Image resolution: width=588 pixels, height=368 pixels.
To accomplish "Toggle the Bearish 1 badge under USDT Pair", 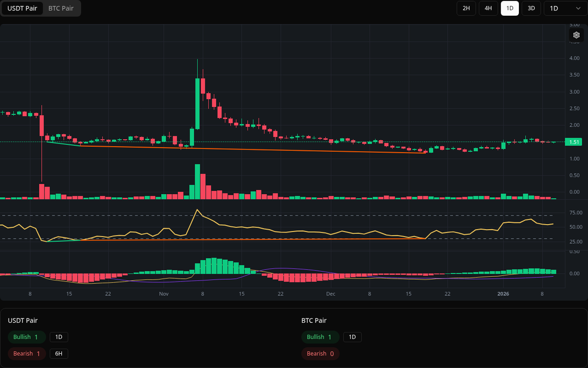I will (27, 354).
